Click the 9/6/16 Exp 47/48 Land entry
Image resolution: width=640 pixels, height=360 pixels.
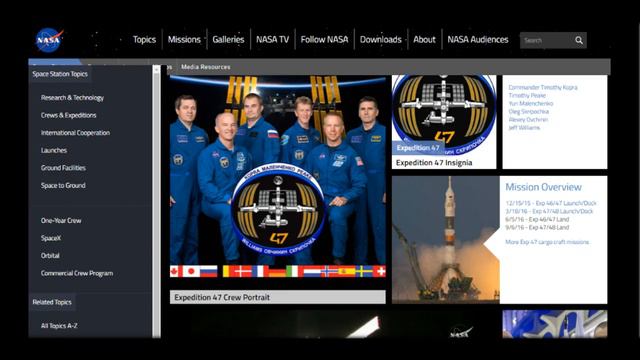(x=537, y=228)
